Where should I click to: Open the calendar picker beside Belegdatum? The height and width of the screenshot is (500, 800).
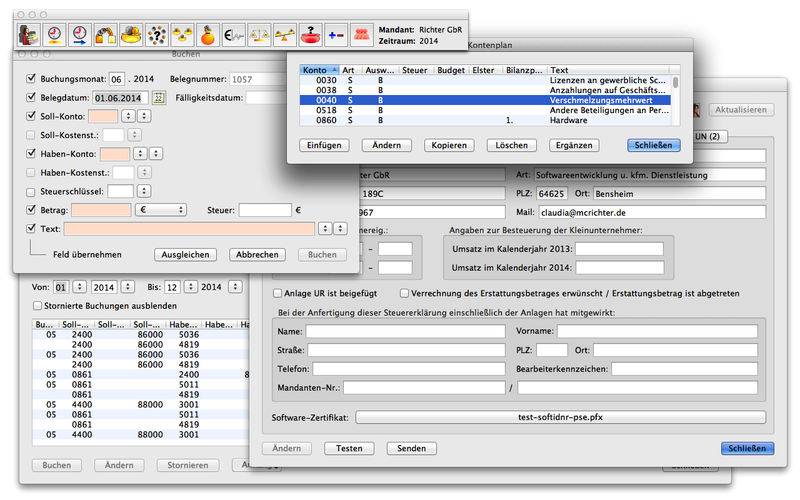tap(158, 98)
